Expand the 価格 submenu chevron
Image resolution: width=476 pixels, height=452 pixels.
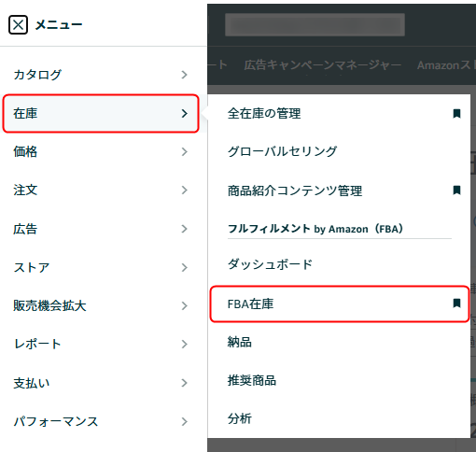(x=185, y=152)
